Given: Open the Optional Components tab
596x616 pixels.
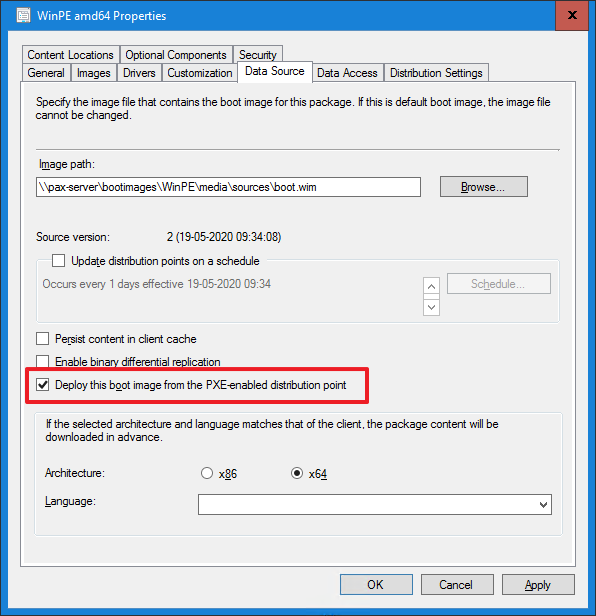Looking at the screenshot, I should (x=176, y=55).
